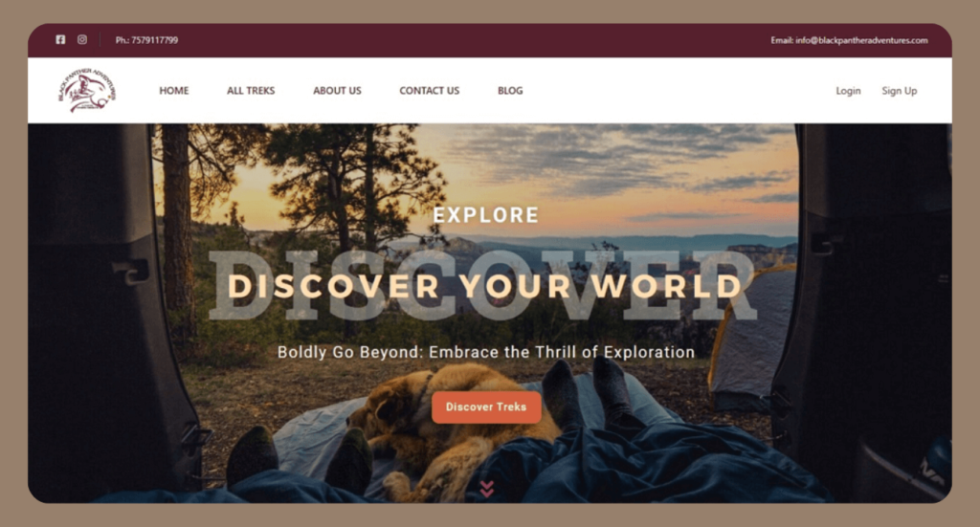This screenshot has width=980, height=527.
Task: Open the Instagram icon link
Action: (x=82, y=39)
